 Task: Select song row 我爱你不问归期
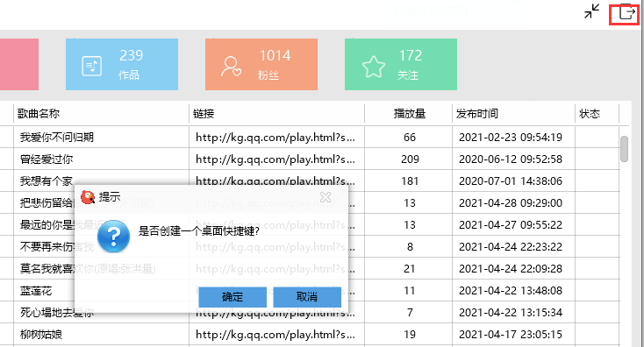click(x=57, y=137)
